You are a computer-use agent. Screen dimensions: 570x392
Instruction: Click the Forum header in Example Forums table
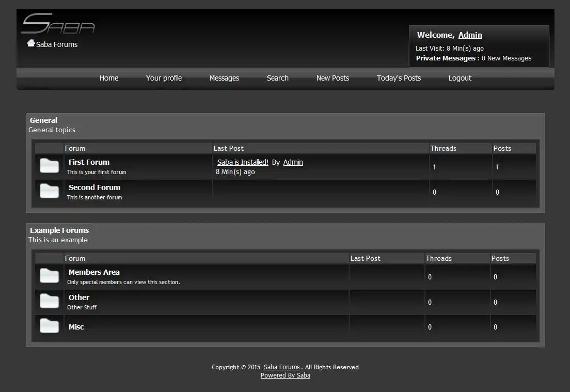coord(75,258)
